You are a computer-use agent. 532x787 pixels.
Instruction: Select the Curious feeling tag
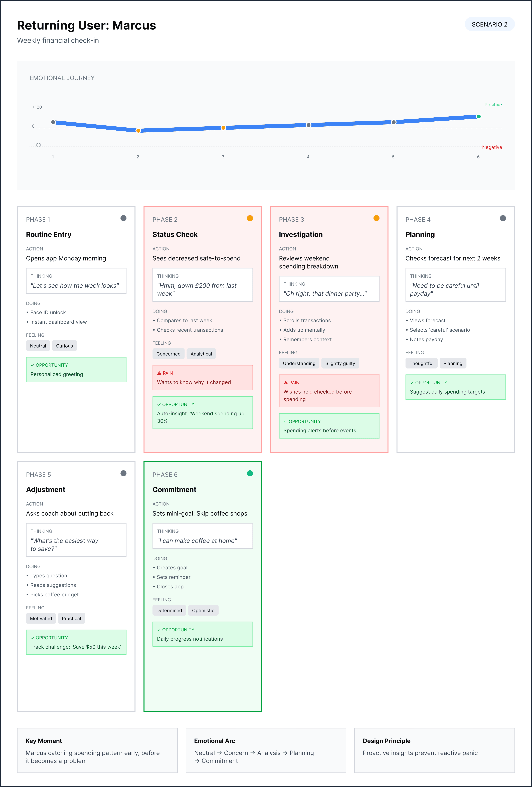tap(64, 346)
